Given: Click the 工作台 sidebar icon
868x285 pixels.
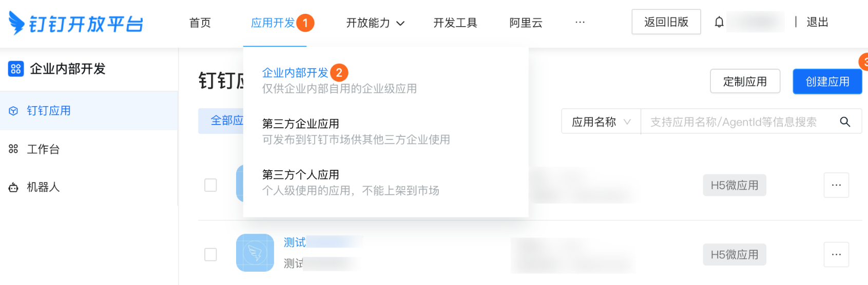Looking at the screenshot, I should pos(13,149).
